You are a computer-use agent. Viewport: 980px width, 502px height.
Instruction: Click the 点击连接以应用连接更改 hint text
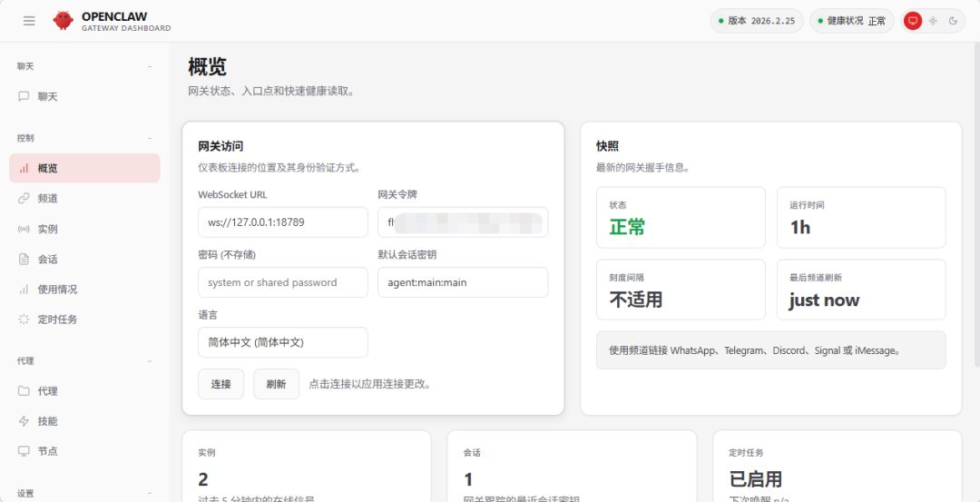[x=369, y=384]
